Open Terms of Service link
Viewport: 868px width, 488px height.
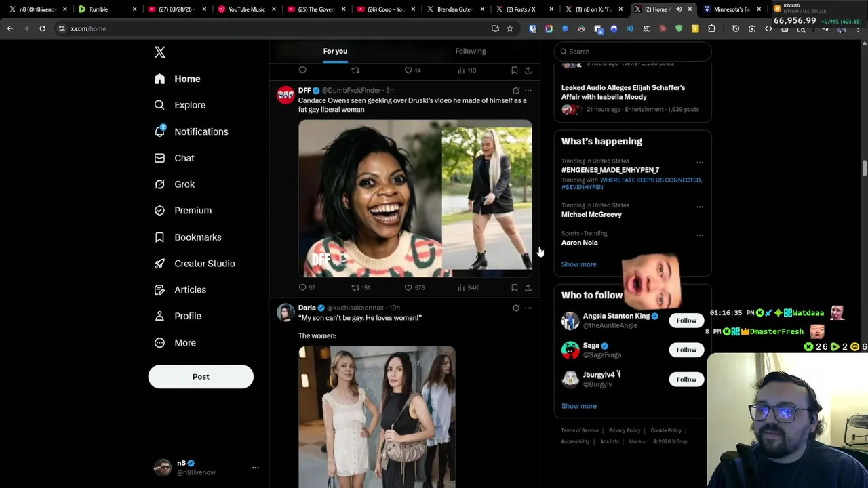tap(580, 430)
